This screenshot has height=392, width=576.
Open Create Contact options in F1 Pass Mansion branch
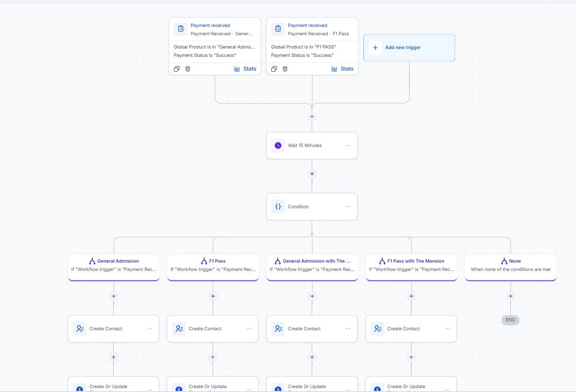(447, 329)
